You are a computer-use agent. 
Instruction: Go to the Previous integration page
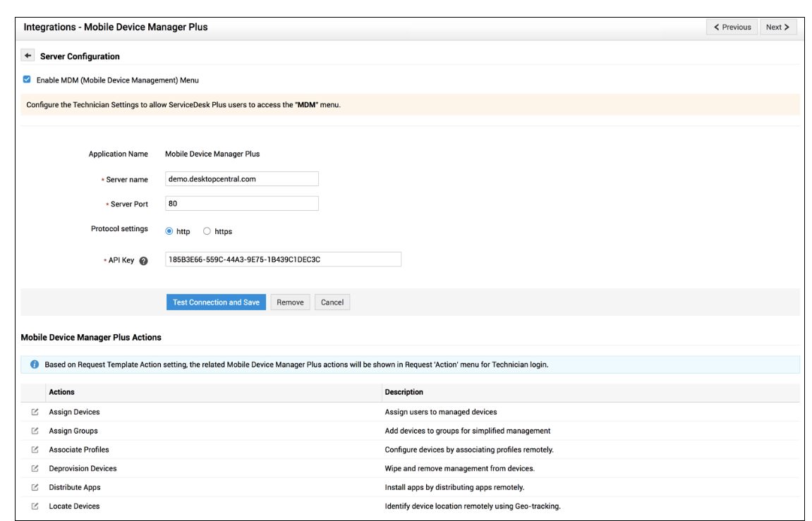(732, 27)
